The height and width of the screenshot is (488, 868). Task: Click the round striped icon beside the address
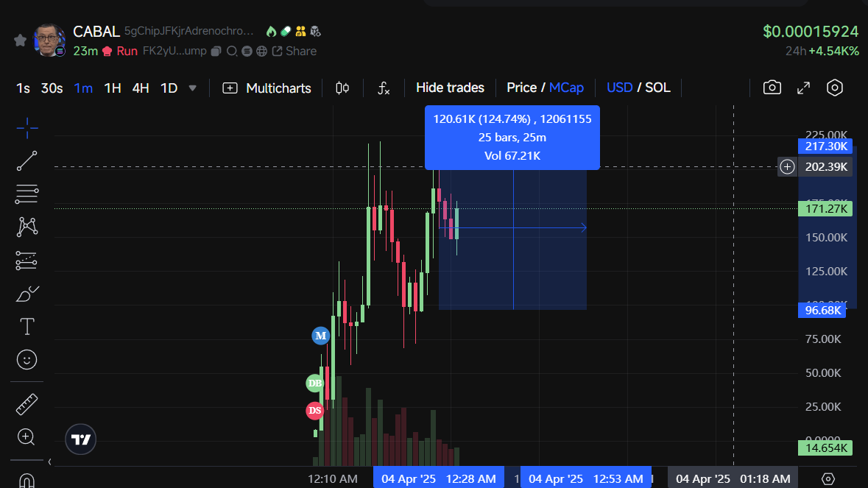pos(247,51)
